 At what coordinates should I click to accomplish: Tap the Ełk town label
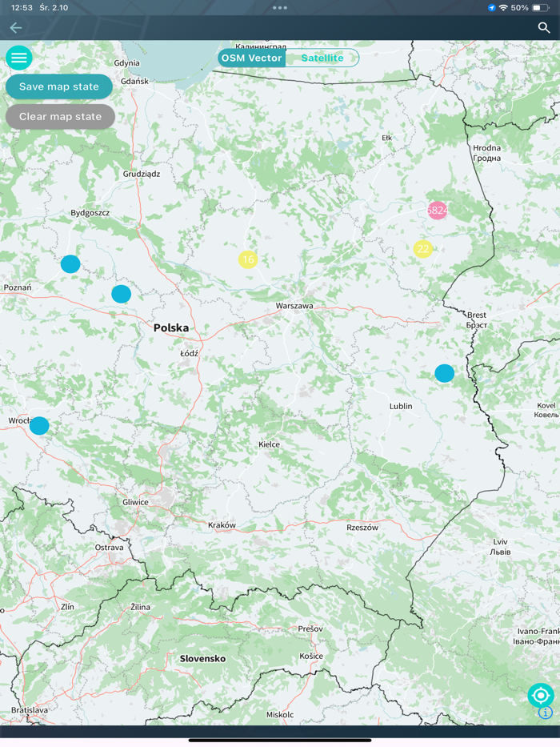click(x=386, y=138)
